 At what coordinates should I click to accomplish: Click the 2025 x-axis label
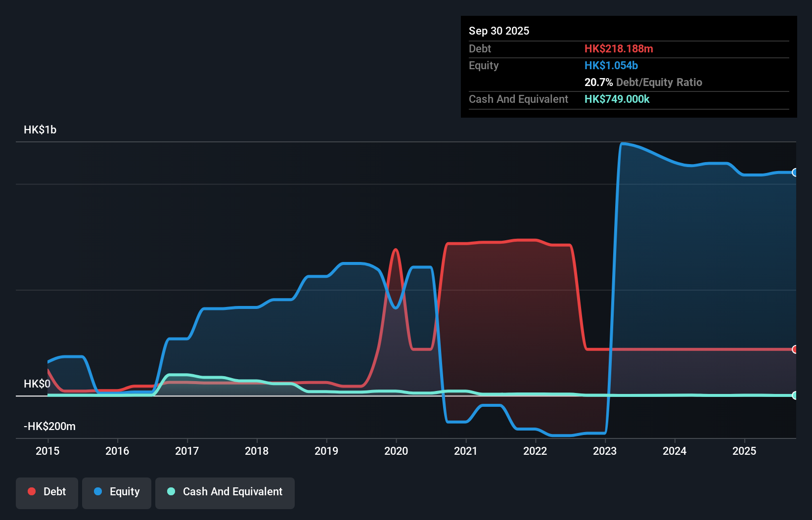click(x=744, y=451)
